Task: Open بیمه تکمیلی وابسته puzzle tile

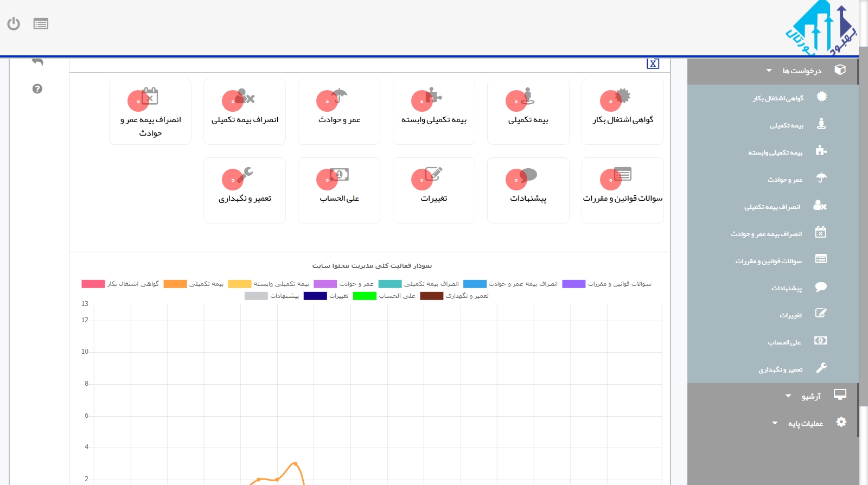Action: coord(433,112)
